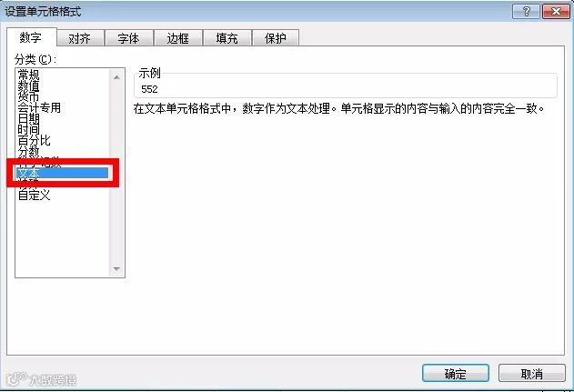Confirm with the 确定 button
The width and height of the screenshot is (574, 392).
click(456, 374)
